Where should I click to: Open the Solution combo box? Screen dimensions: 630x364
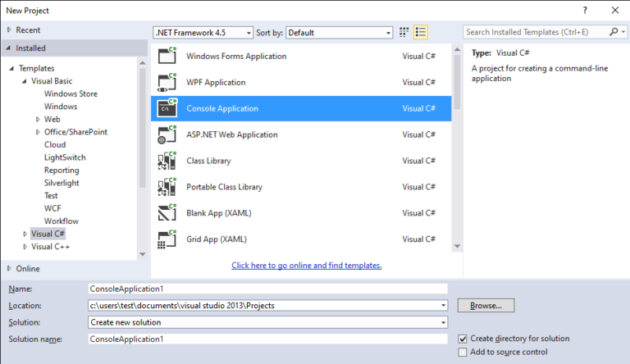point(267,322)
